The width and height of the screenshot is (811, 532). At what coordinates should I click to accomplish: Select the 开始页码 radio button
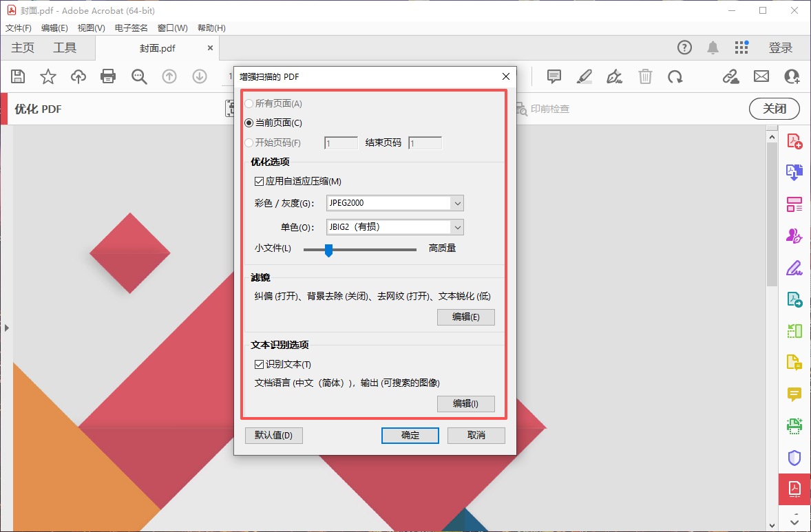(249, 142)
